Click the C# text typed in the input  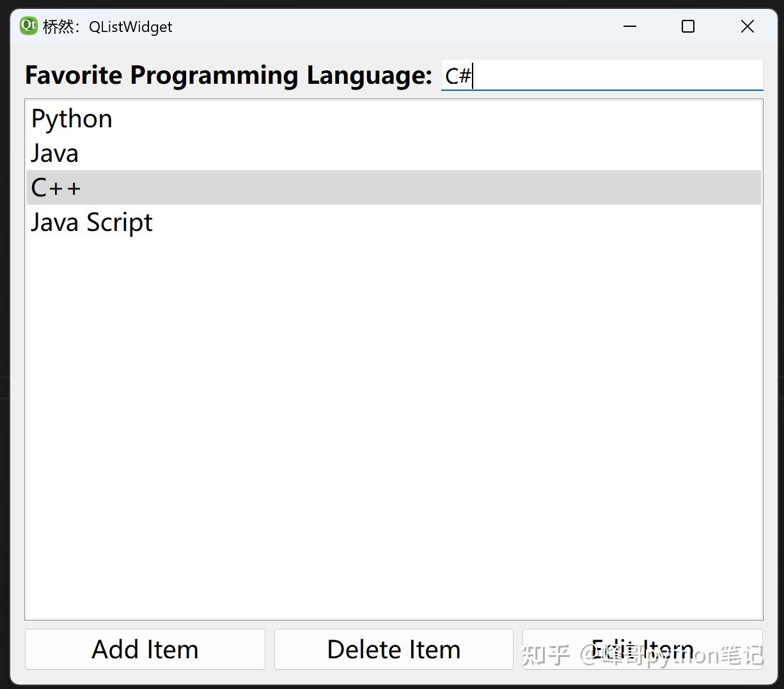(x=458, y=76)
